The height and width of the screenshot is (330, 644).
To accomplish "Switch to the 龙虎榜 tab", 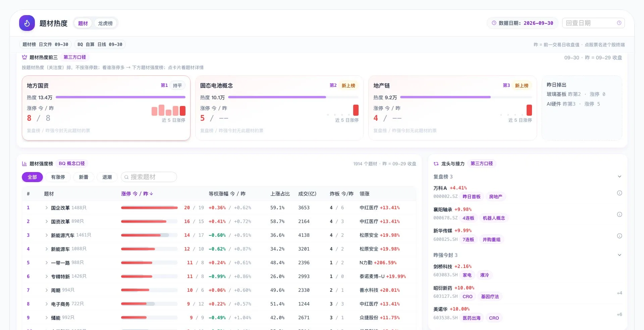I will [105, 23].
